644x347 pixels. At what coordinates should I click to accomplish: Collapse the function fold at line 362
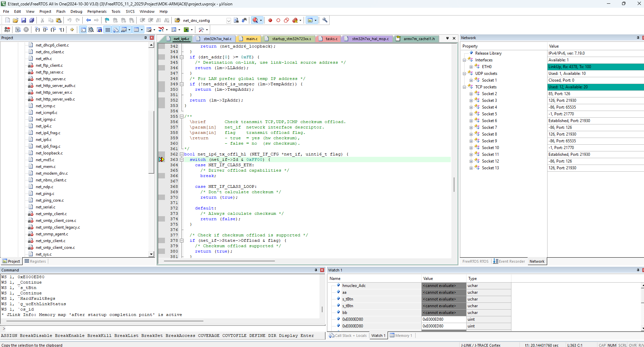[181, 154]
